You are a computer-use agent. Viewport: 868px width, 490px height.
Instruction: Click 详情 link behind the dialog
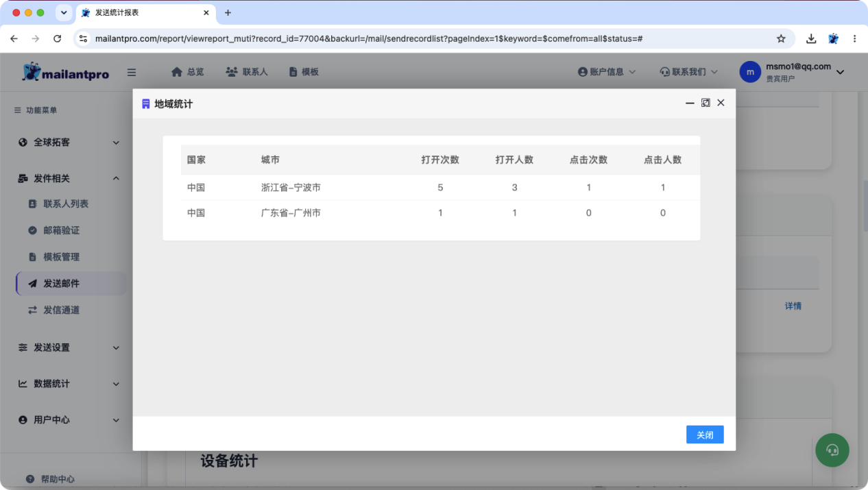[793, 306]
